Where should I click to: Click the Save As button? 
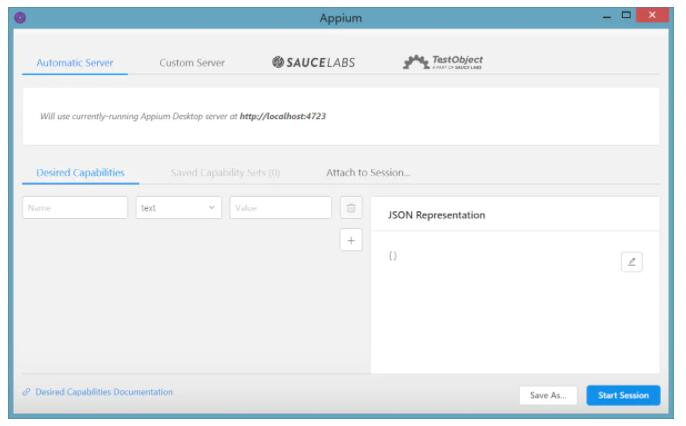(x=548, y=395)
